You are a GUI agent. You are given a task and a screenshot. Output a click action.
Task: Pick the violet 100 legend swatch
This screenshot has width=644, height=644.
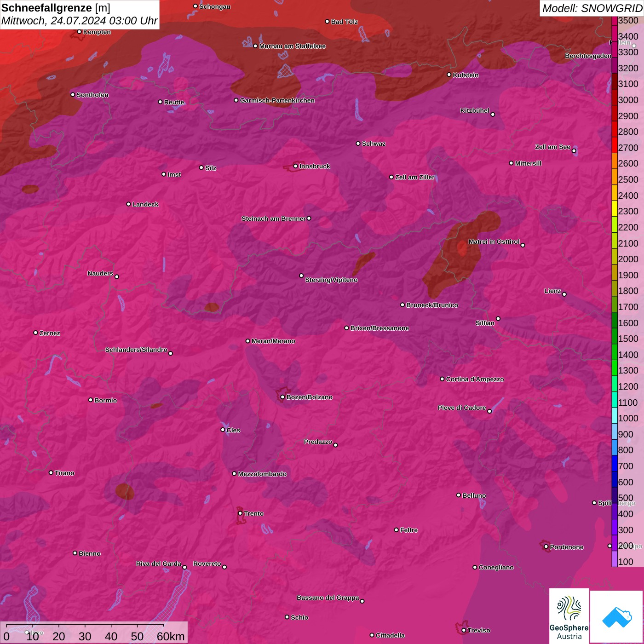pos(614,559)
